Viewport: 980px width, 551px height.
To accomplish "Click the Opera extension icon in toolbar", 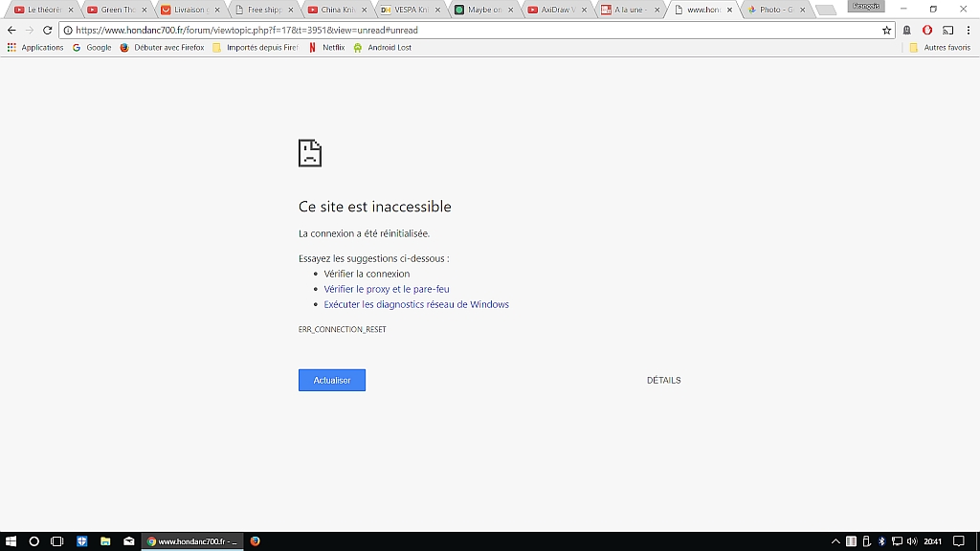I will tap(926, 30).
